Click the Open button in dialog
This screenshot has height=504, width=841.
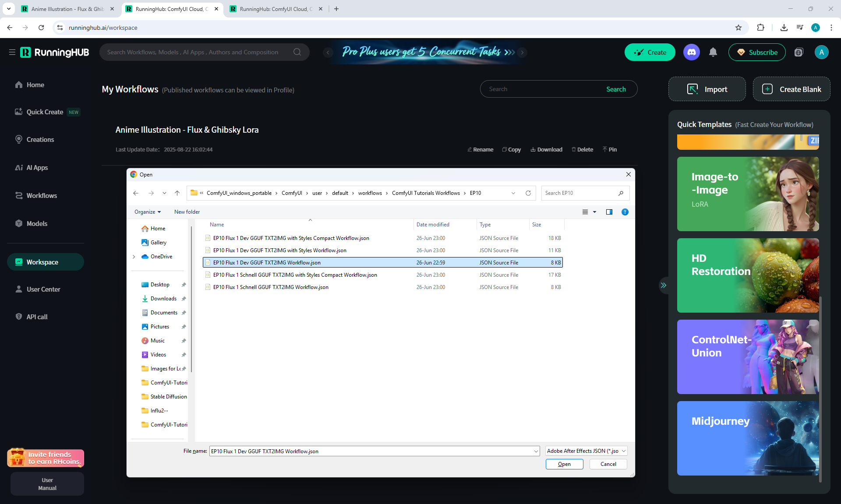(x=564, y=464)
